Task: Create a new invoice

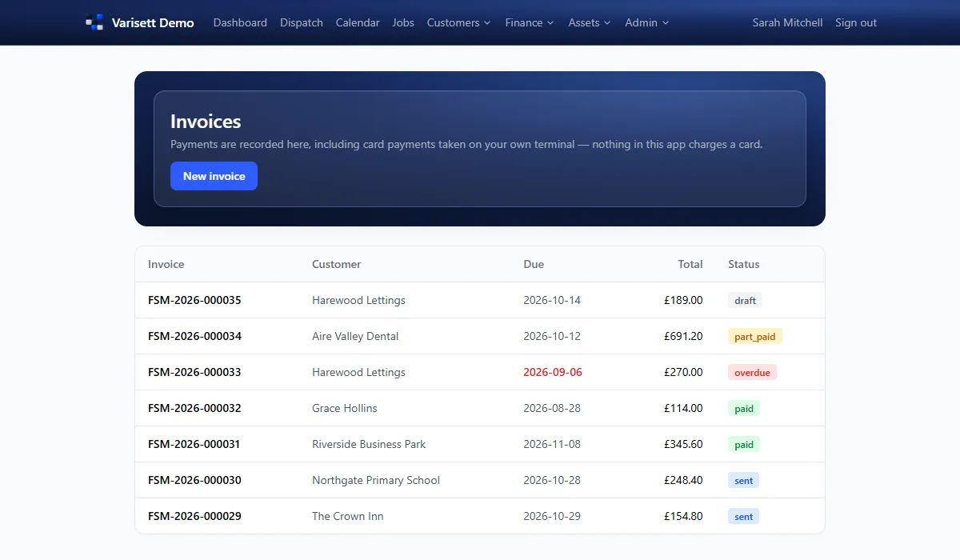Action: (214, 176)
